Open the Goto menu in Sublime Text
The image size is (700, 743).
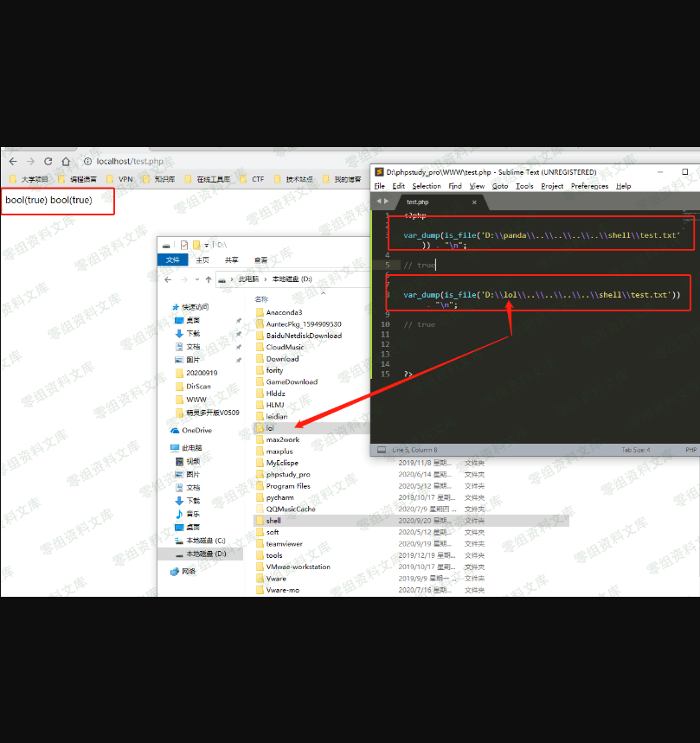click(500, 186)
